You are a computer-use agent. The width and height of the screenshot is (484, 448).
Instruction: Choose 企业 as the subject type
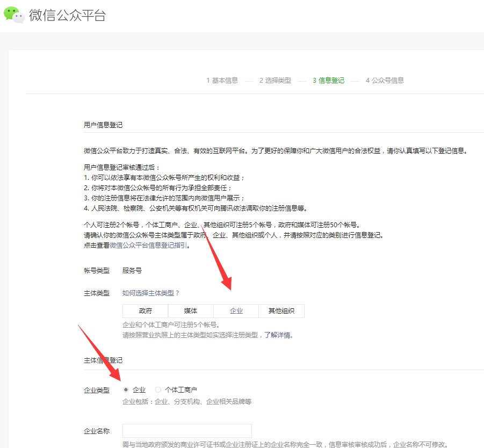(236, 311)
